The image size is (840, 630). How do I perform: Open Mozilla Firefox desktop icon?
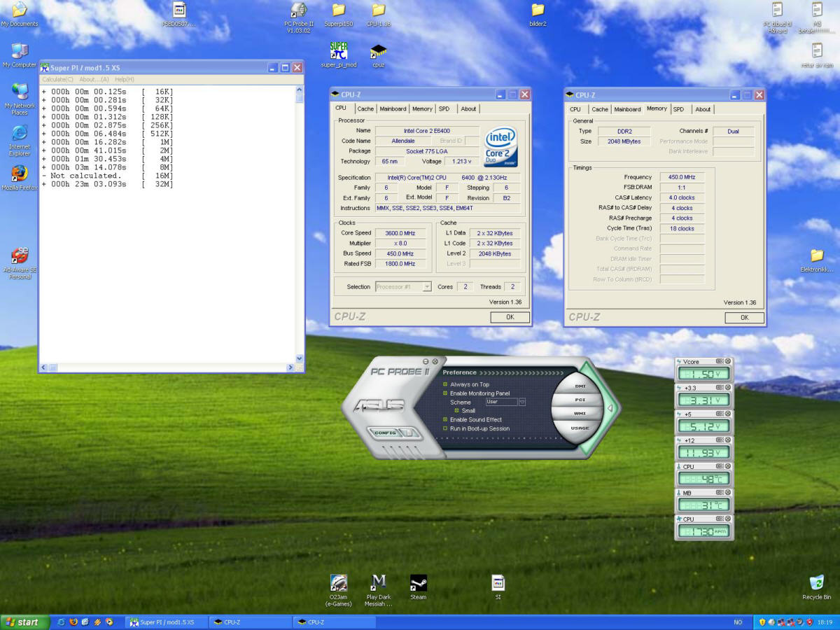tap(20, 178)
